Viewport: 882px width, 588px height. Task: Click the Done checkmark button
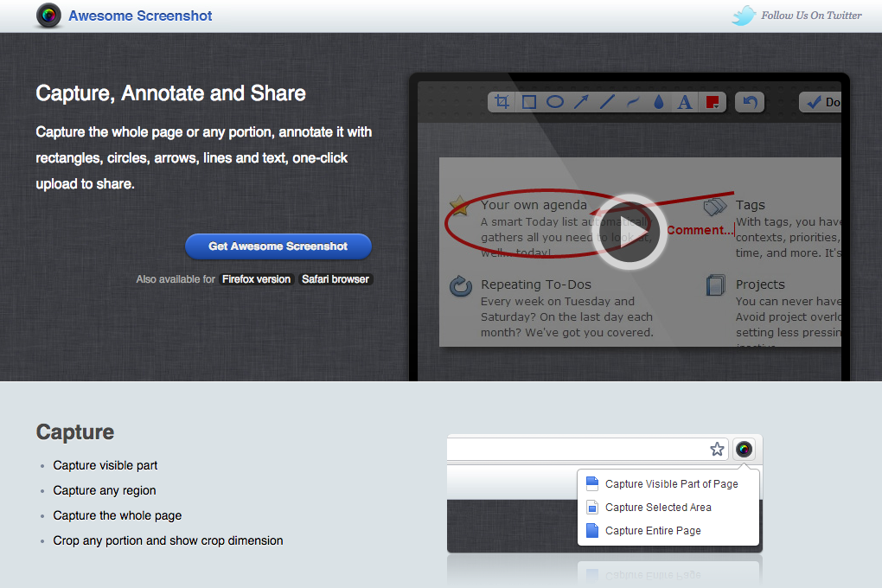[821, 102]
